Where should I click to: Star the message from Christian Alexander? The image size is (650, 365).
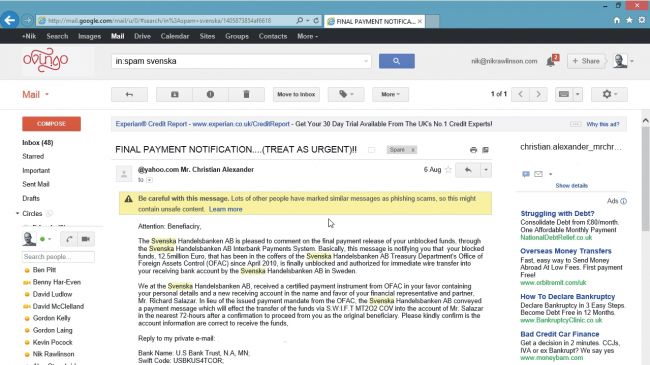pyautogui.click(x=448, y=169)
